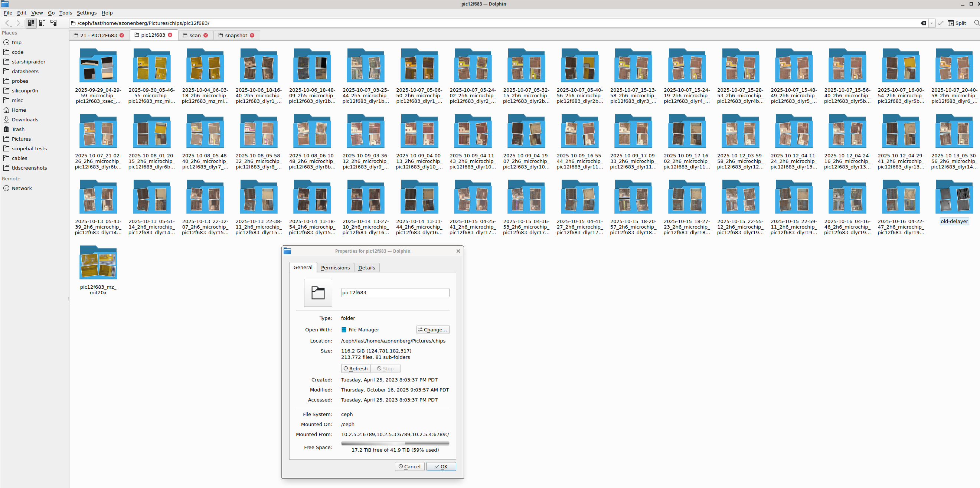Switch to the snapshot tab
The image size is (980, 488).
[x=235, y=35]
